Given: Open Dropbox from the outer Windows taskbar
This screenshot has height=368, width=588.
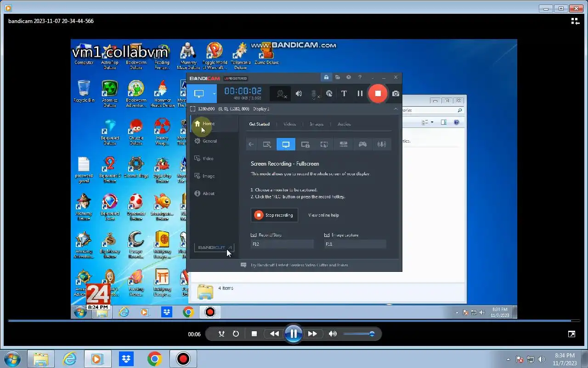Looking at the screenshot, I should pyautogui.click(x=126, y=359).
